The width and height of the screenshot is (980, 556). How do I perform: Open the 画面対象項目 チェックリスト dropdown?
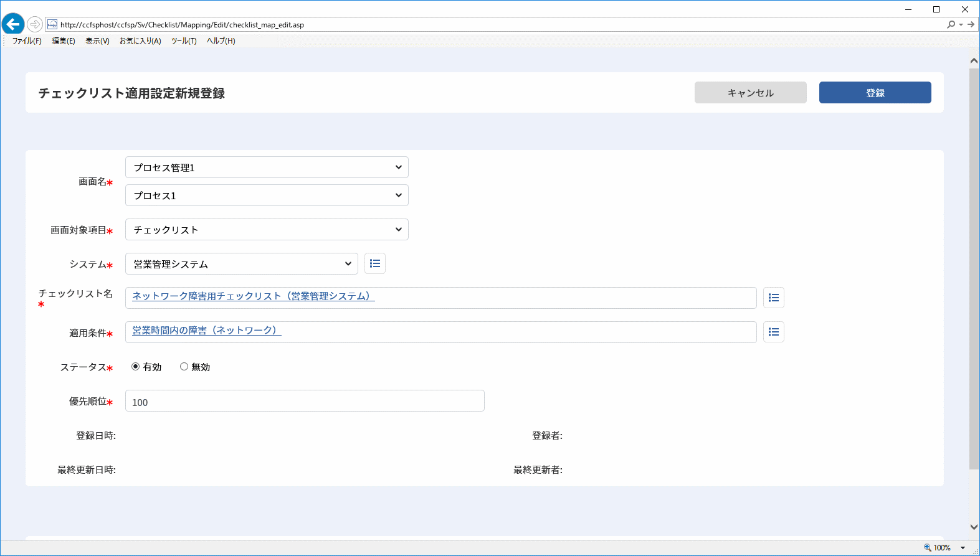[267, 230]
